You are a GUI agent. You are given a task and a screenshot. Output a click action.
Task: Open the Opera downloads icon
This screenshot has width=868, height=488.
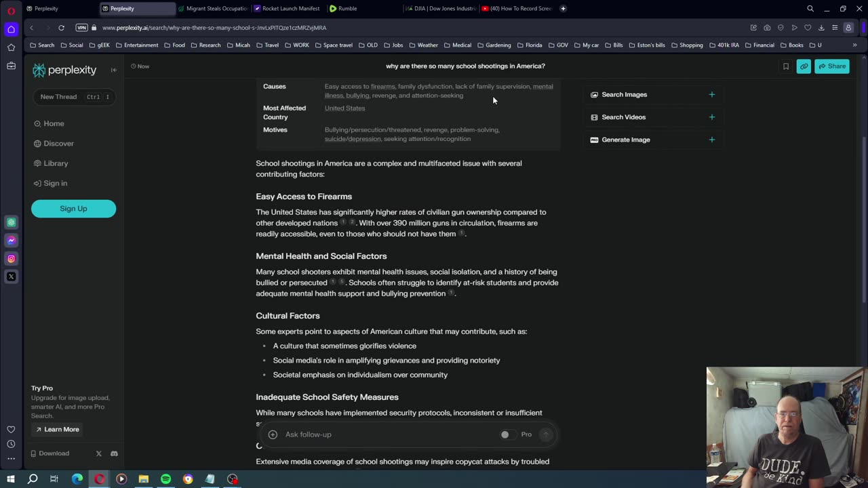pos(821,28)
